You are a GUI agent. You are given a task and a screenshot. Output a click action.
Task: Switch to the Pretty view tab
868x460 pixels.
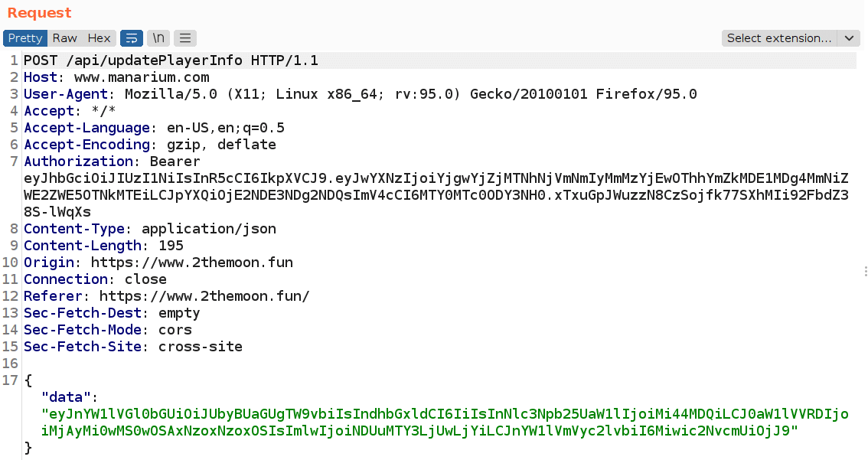(25, 38)
